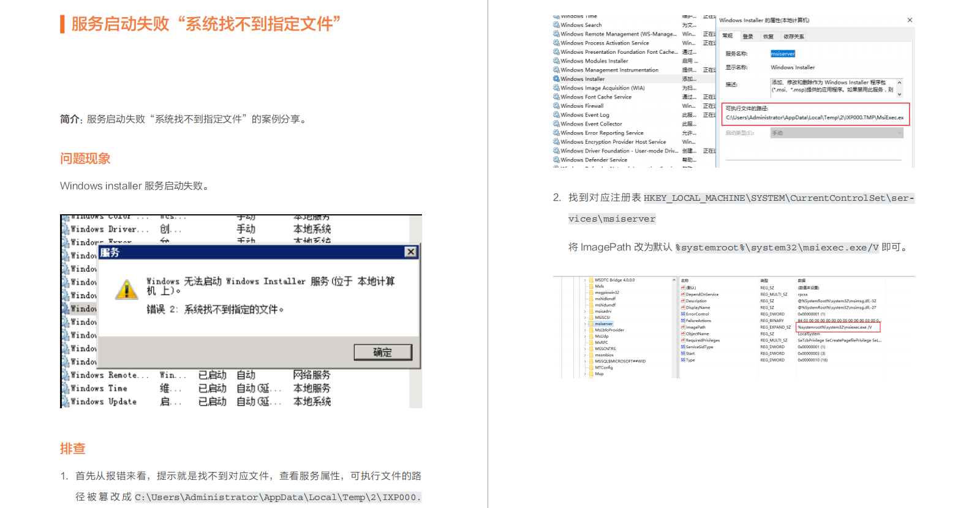Click the binary icon beside ErrorControl

683,314
